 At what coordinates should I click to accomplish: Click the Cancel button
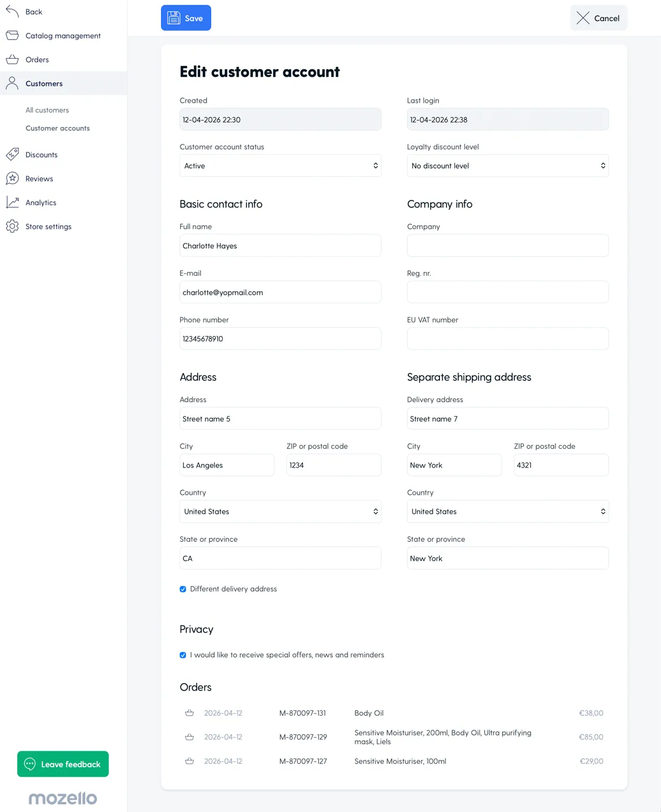[598, 18]
